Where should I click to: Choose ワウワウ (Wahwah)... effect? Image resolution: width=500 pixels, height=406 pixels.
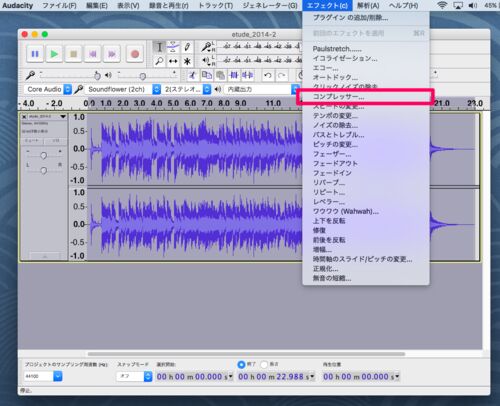point(366,211)
